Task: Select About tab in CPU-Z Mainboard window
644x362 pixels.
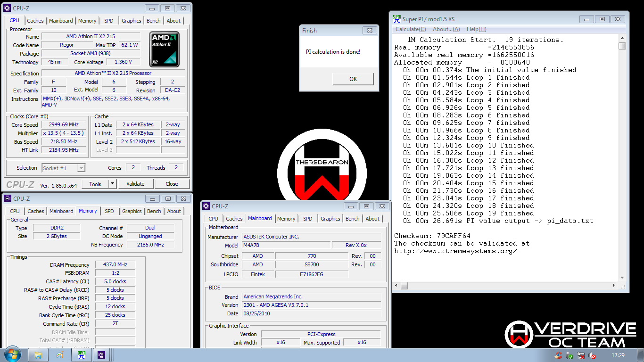Action: 372,219
